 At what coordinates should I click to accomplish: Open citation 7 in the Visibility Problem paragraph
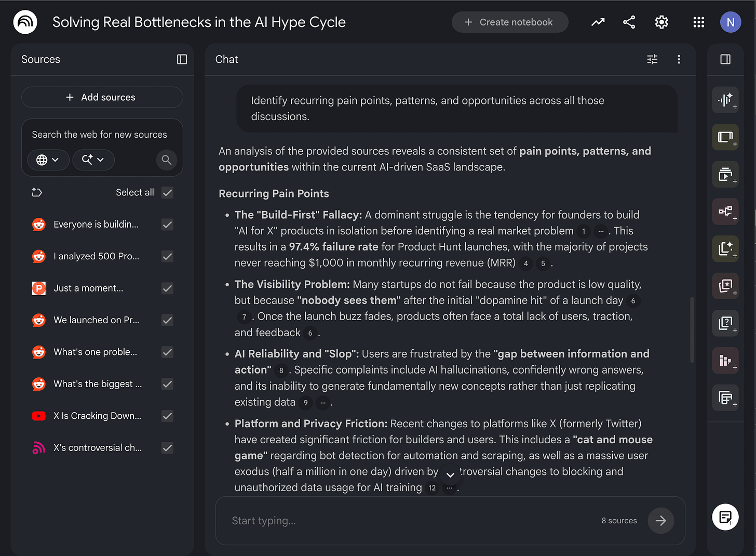pos(244,317)
